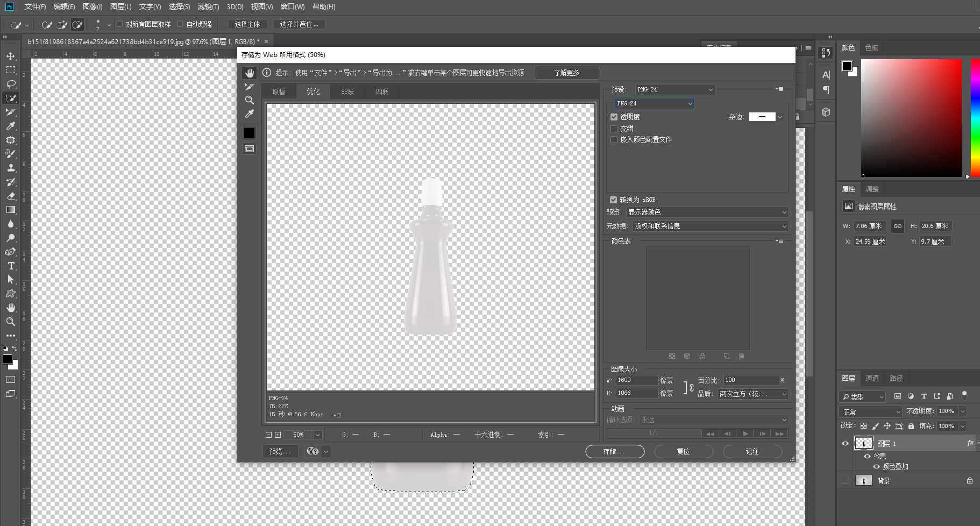The width and height of the screenshot is (980, 526).
Task: Enable 自动增强 checkbox
Action: click(x=180, y=24)
